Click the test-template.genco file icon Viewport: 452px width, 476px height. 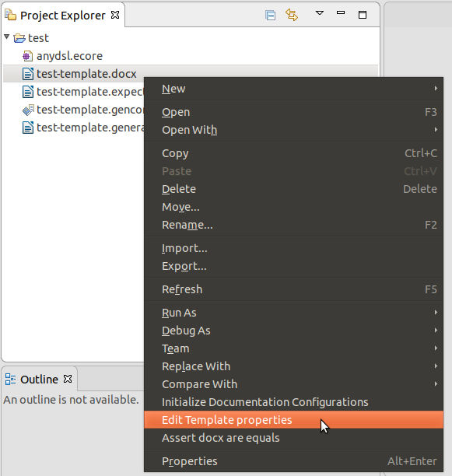coord(28,110)
